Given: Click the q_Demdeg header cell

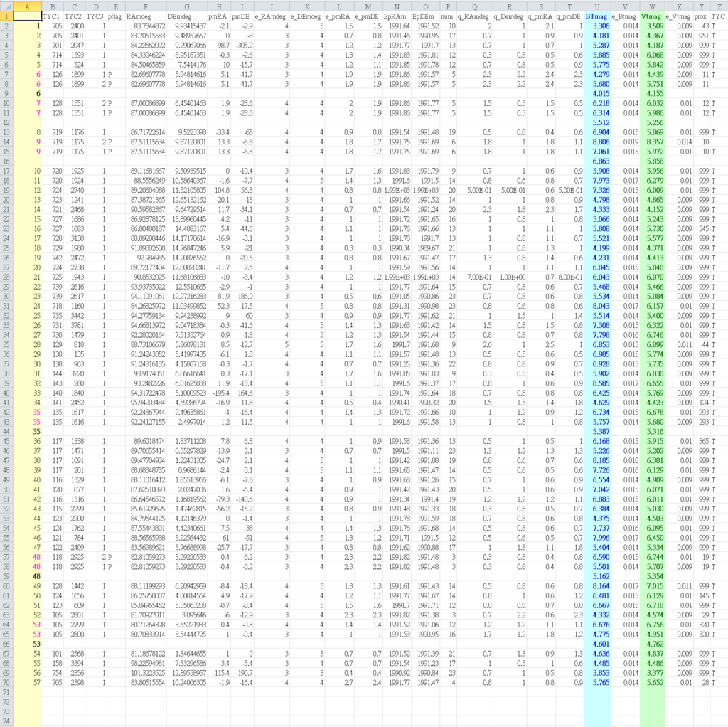Looking at the screenshot, I should (509, 16).
